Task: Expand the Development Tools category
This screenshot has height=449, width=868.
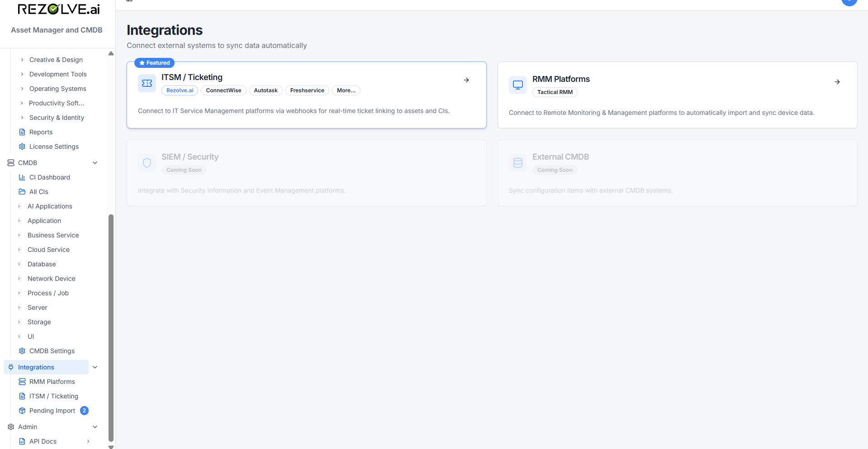Action: pos(22,74)
